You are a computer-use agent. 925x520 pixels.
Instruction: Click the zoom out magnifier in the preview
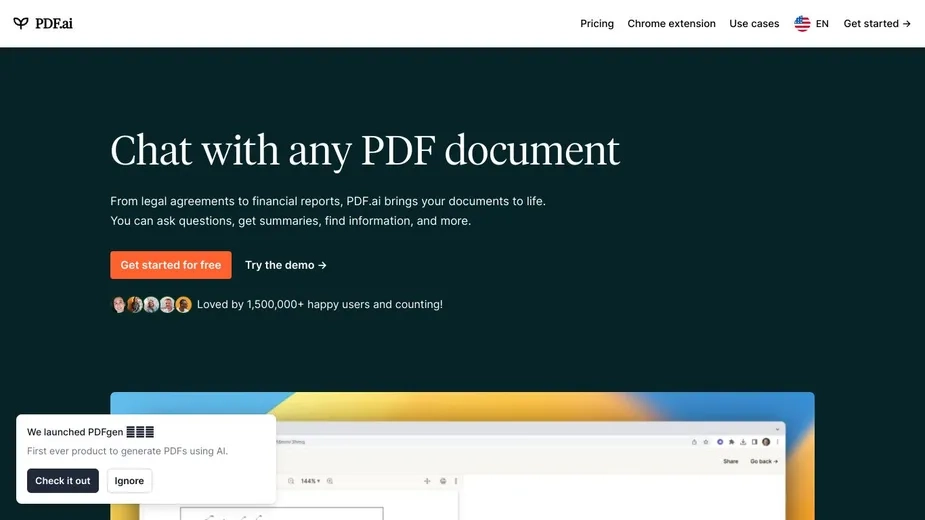point(291,481)
